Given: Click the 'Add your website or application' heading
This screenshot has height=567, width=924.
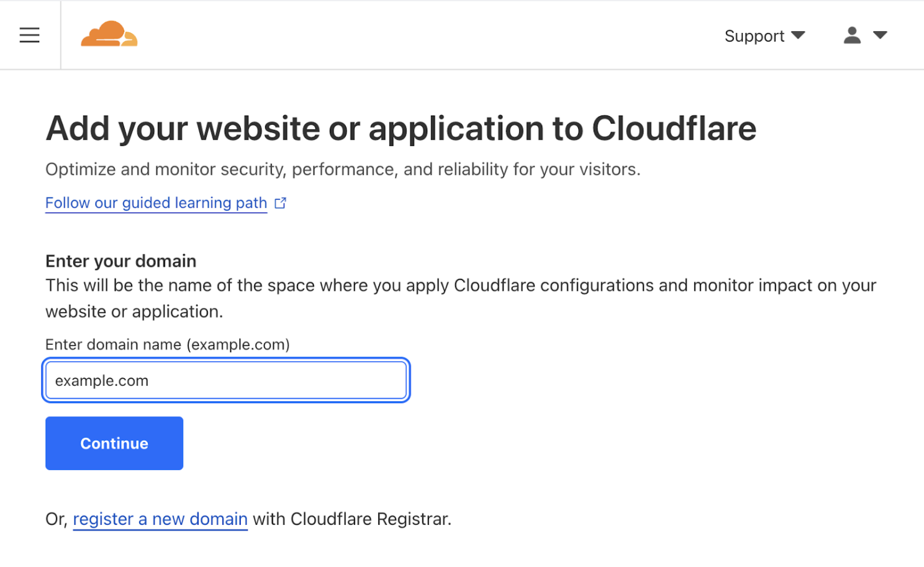Looking at the screenshot, I should coord(401,129).
